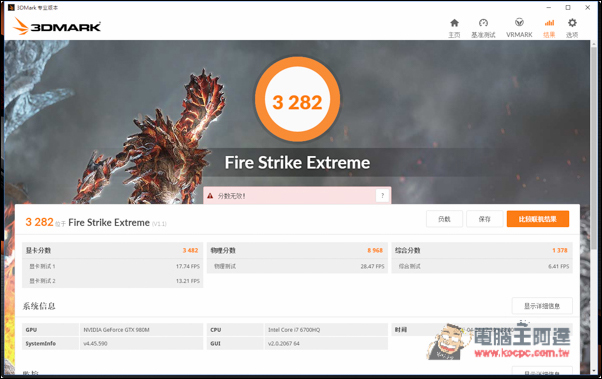602x379 pixels.
Task: Click the show details button for system info
Action: click(542, 306)
